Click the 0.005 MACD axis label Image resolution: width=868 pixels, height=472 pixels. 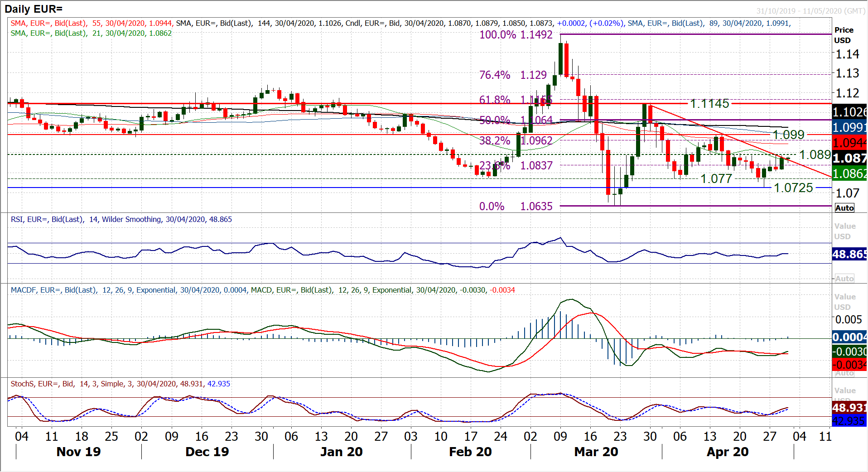tap(849, 320)
